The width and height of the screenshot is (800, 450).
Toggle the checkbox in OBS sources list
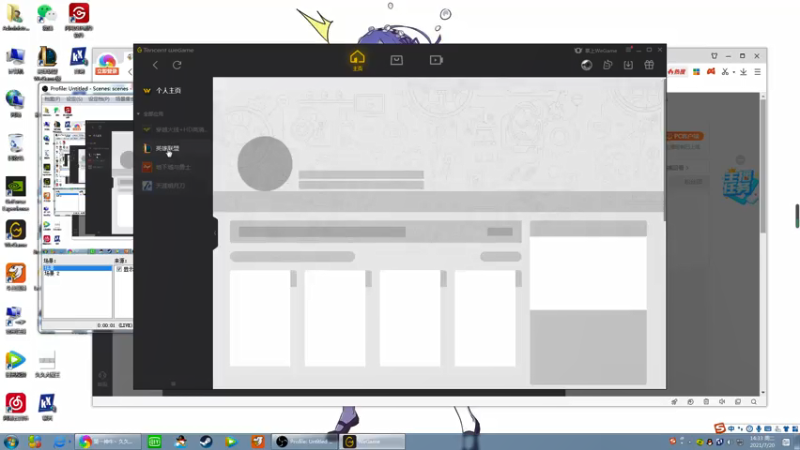click(x=119, y=269)
